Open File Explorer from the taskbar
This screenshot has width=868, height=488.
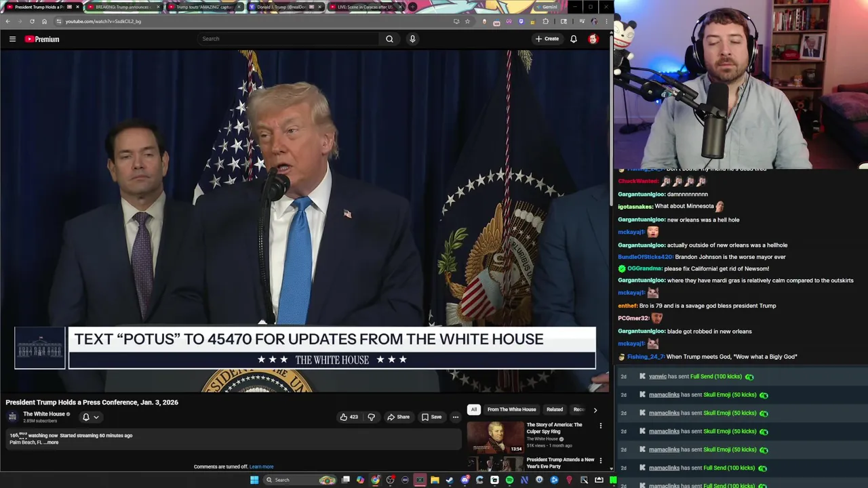click(x=435, y=480)
